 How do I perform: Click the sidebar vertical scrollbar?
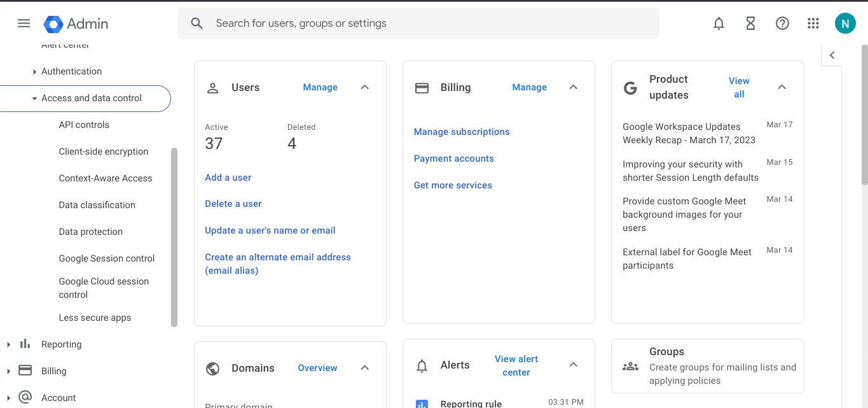tap(174, 237)
